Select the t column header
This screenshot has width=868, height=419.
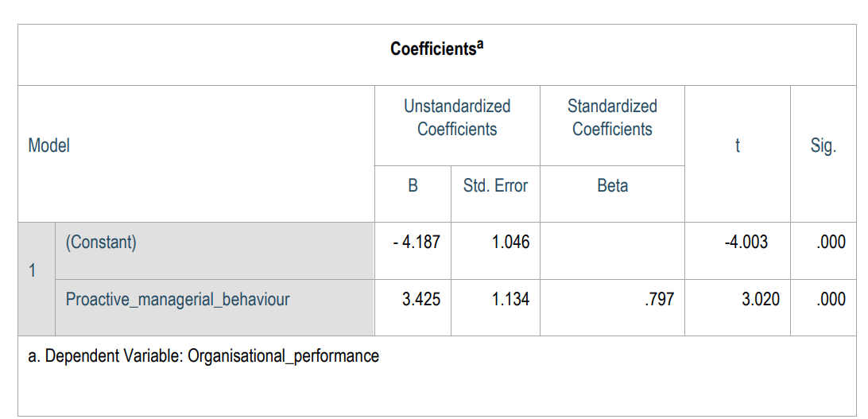738,146
